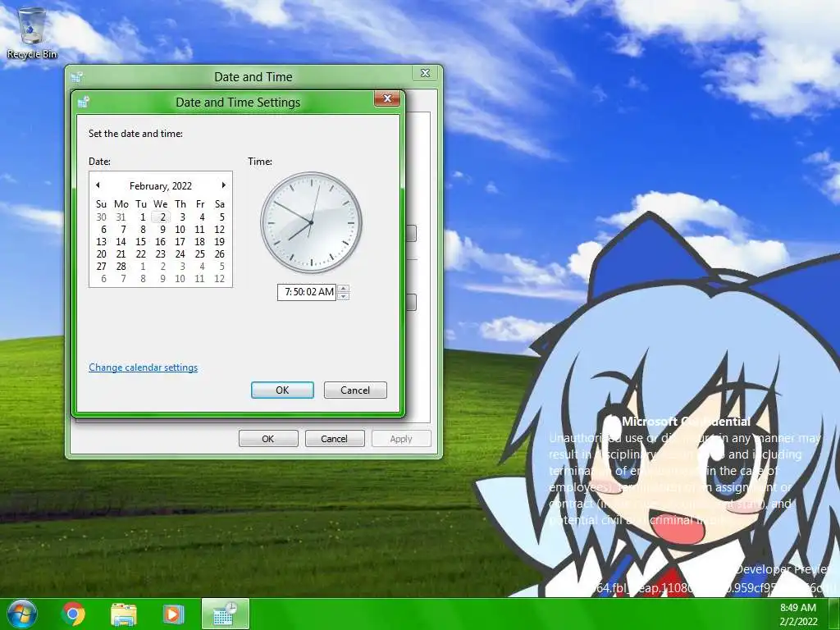Select February 1 in first calendar row
This screenshot has height=630, width=840.
tap(143, 217)
